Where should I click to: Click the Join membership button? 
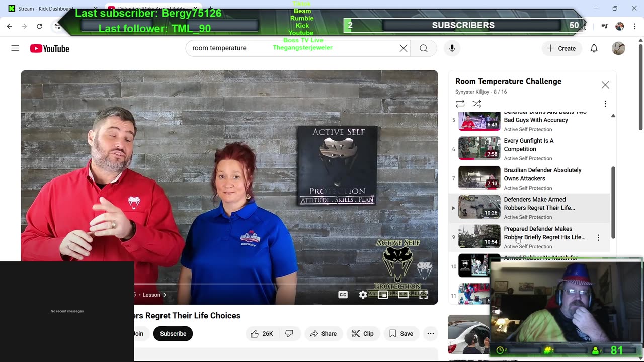(x=141, y=334)
